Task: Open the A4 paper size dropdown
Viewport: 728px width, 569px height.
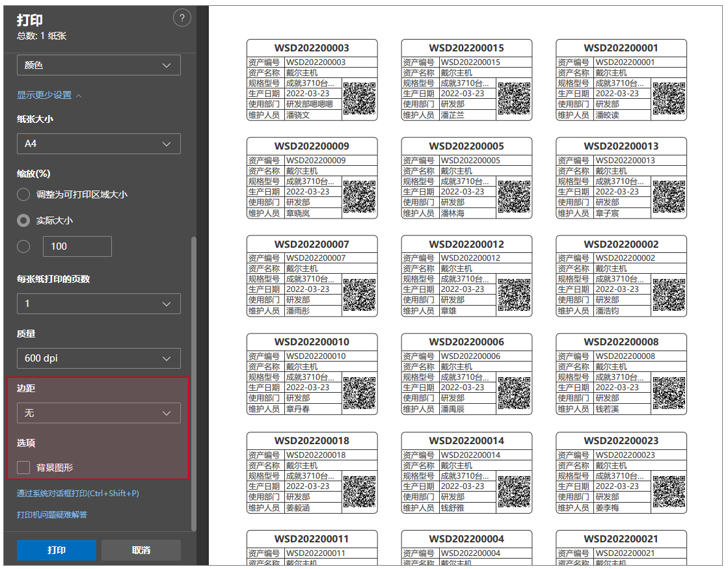Action: click(x=98, y=144)
